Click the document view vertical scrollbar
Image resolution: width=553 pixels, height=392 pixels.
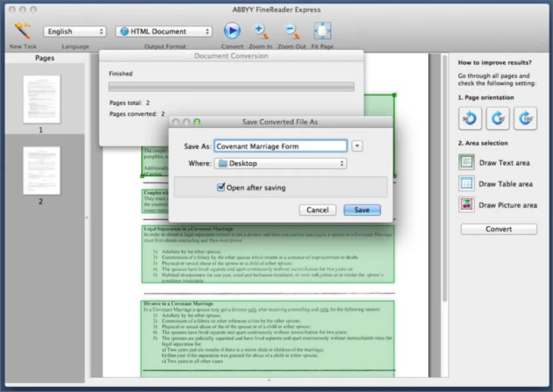click(445, 178)
